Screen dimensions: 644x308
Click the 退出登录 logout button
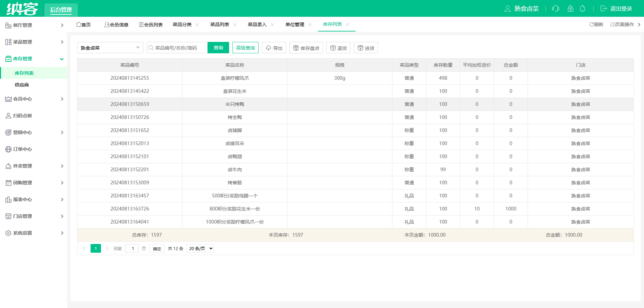point(616,9)
